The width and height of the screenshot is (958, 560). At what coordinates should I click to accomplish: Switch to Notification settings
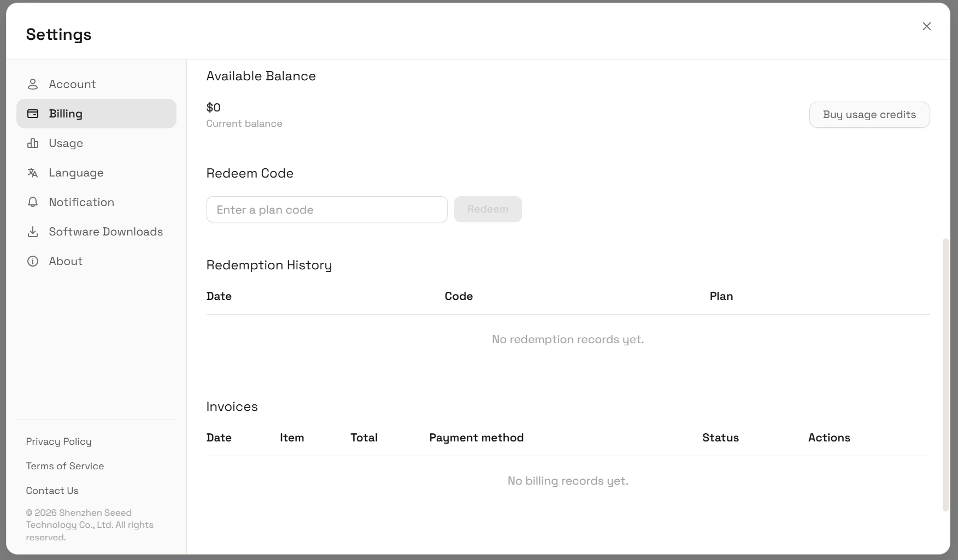coord(96,202)
